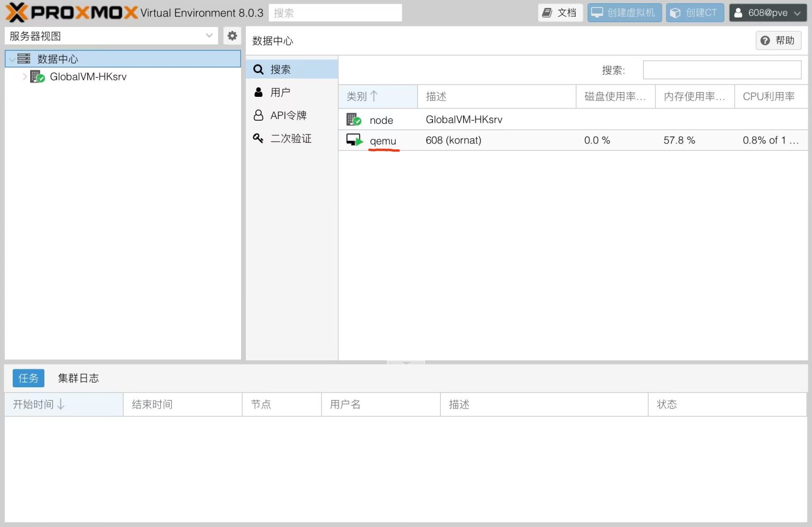Open the 608@pve account dropdown
The width and height of the screenshot is (812, 527).
(x=767, y=12)
